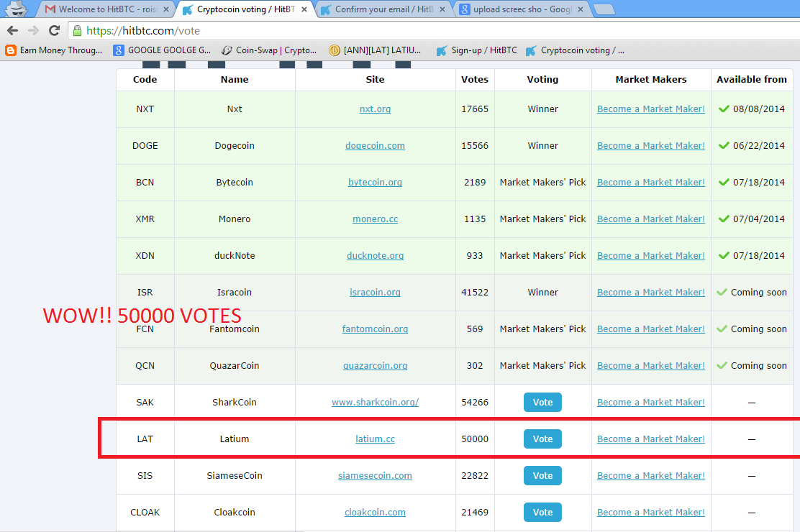Close the Confirm your email tab
The width and height of the screenshot is (800, 532).
(x=442, y=9)
